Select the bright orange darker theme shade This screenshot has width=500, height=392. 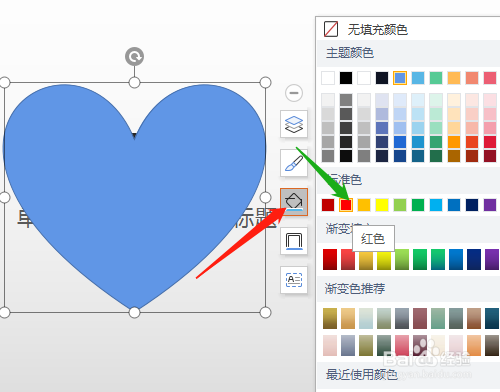(x=454, y=142)
